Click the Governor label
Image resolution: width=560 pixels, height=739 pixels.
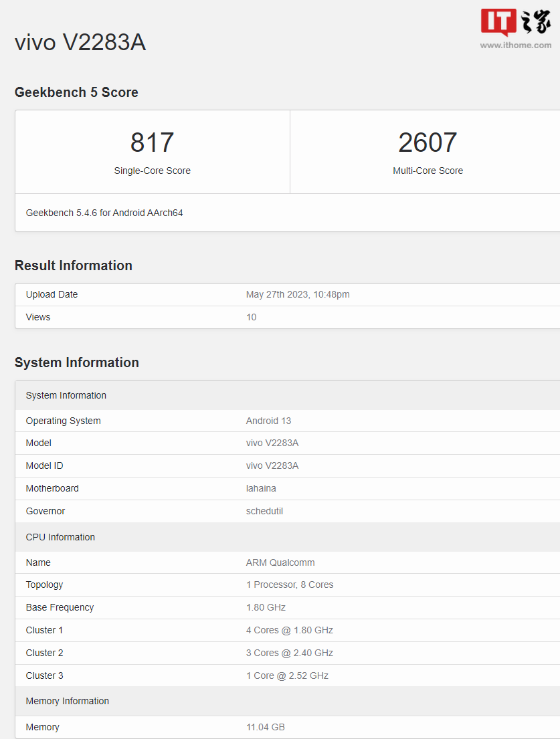[x=45, y=511]
